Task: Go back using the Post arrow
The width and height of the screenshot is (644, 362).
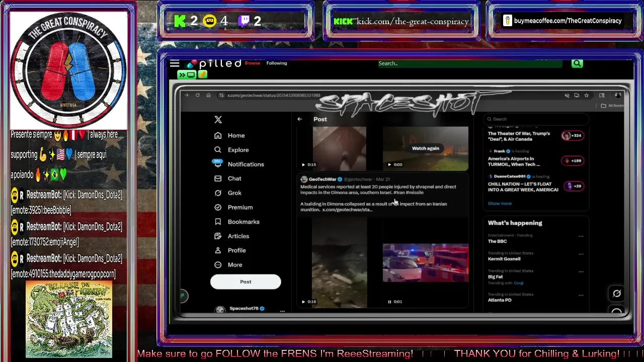Action: 299,119
